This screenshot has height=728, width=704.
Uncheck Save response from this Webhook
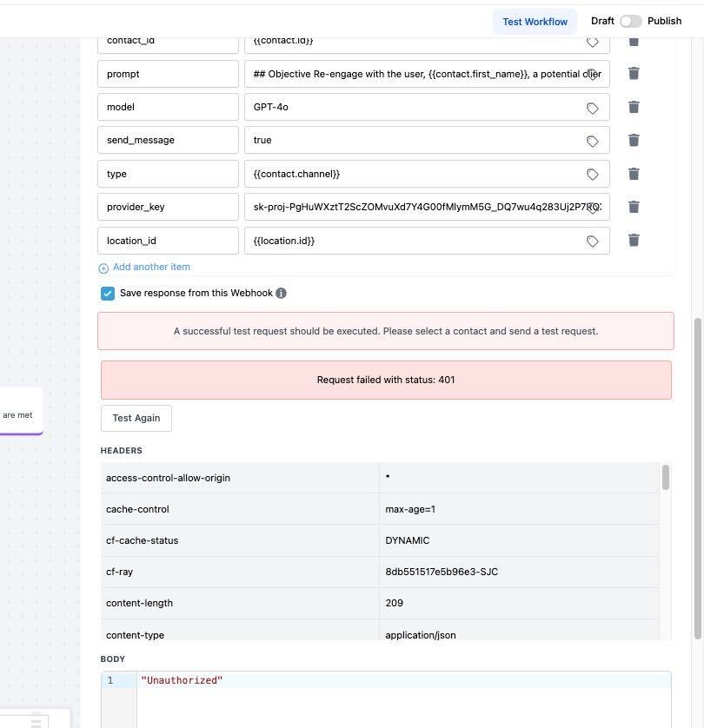click(108, 294)
